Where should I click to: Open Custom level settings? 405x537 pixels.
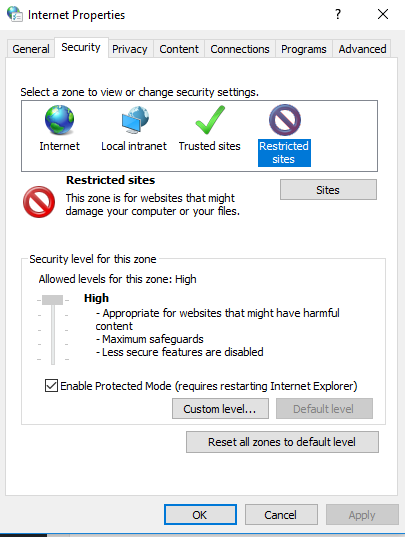[x=220, y=409]
